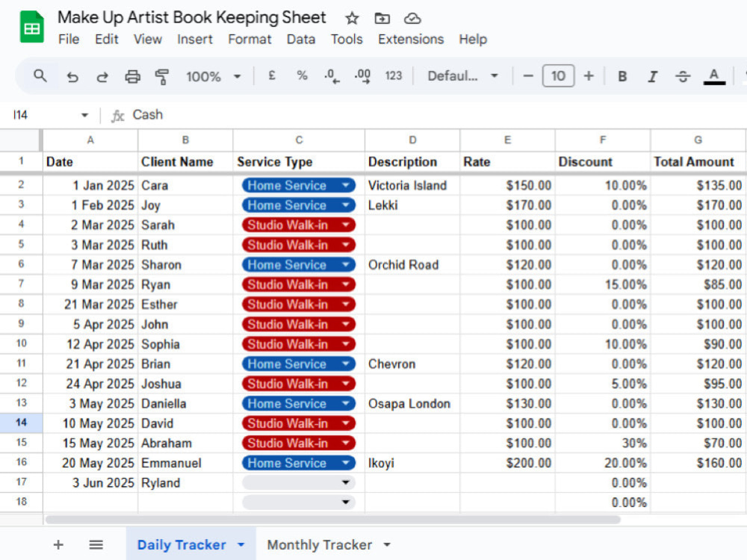Open the Google Sheets home icon
747x560 pixels.
(x=32, y=27)
